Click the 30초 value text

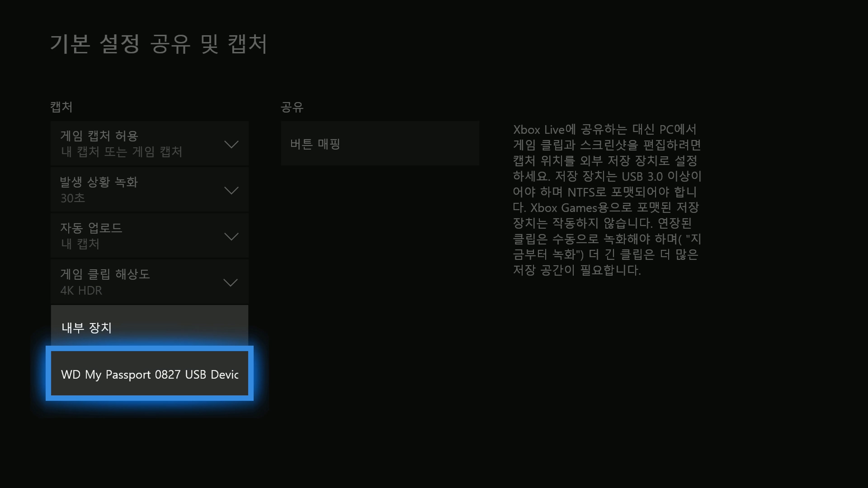coord(73,198)
